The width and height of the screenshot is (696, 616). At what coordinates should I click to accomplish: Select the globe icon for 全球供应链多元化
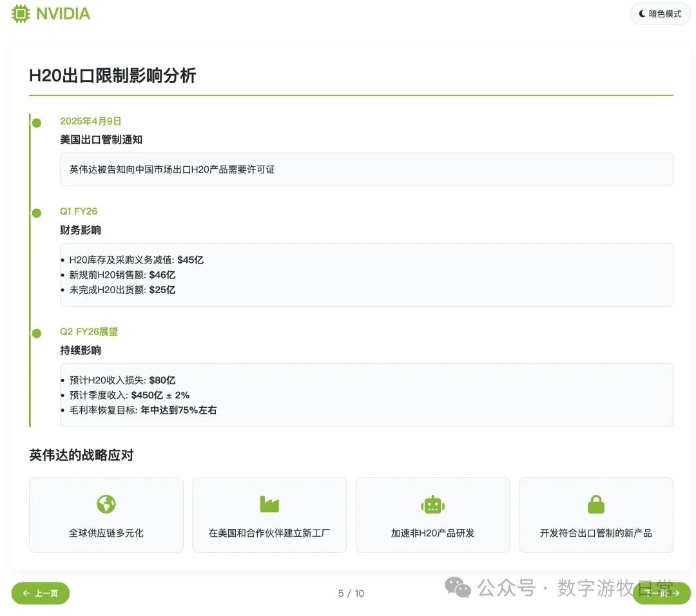pos(106,505)
